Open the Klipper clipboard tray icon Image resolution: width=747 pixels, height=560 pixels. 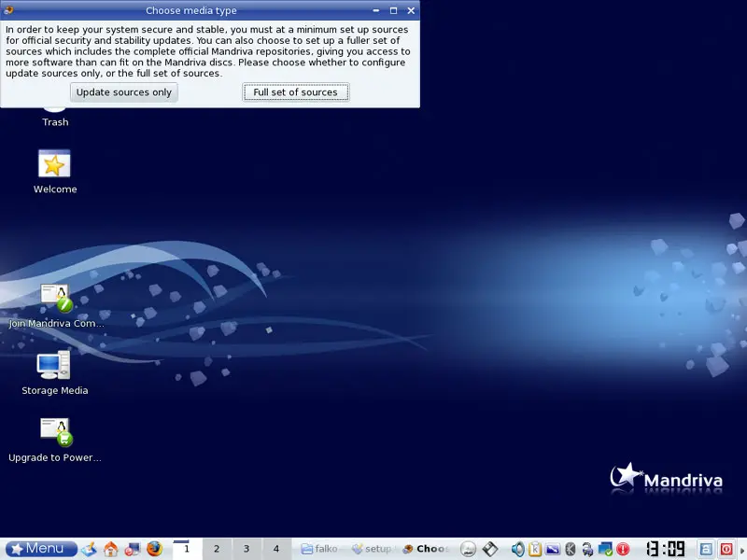[x=535, y=549]
